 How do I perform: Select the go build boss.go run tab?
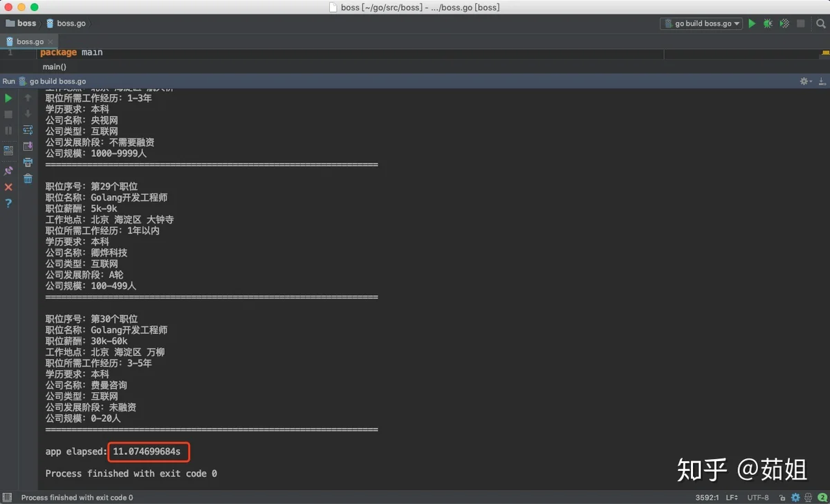click(57, 82)
